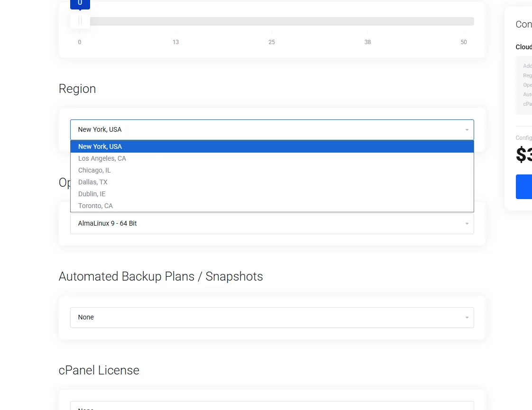This screenshot has width=532, height=410.
Task: Click the slider handle at value 0
Action: [x=80, y=21]
